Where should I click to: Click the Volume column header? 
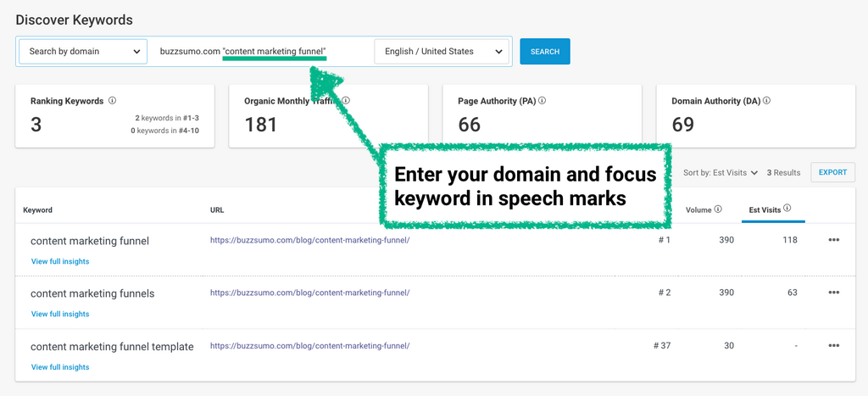click(698, 209)
